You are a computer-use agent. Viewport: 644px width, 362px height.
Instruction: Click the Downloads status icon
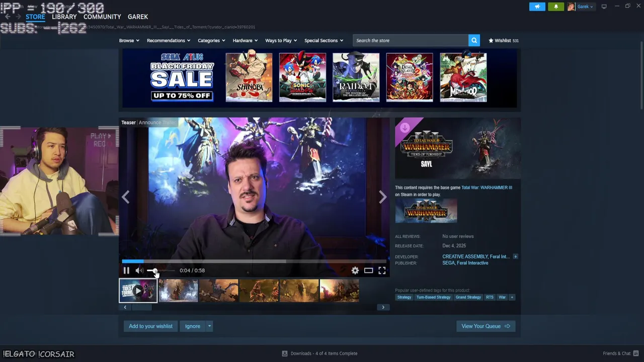(x=285, y=353)
